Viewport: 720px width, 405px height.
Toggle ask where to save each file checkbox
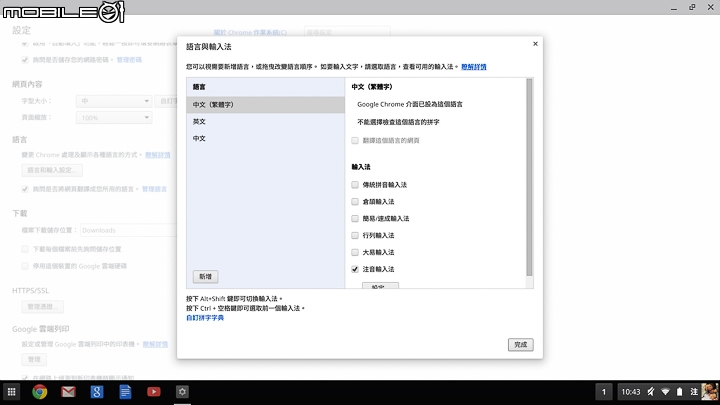pos(25,249)
